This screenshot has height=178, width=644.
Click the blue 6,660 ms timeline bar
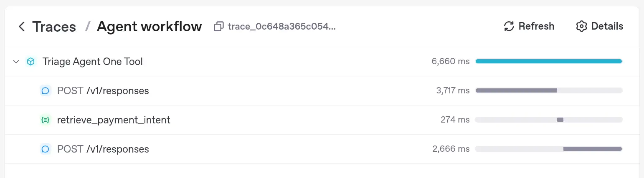[548, 61]
